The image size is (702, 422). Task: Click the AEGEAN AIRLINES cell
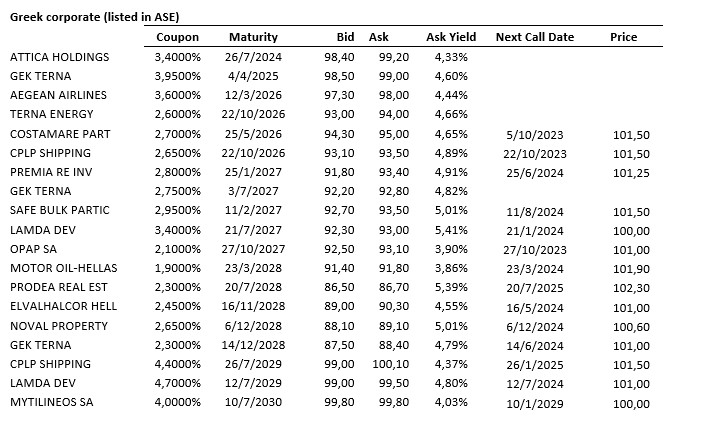coord(57,95)
